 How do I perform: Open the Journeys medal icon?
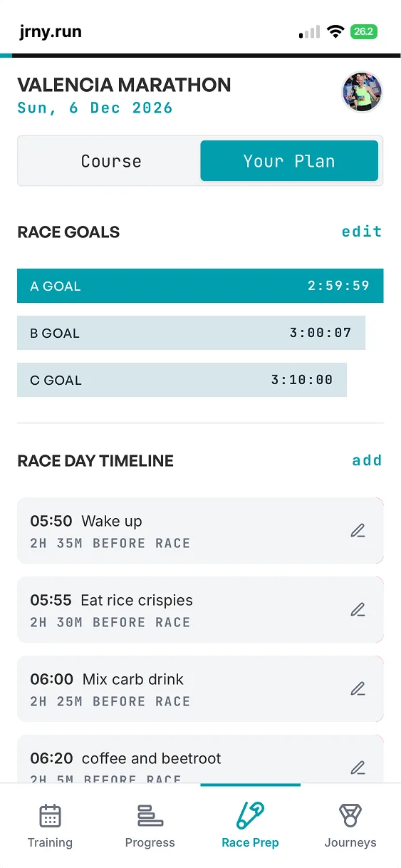point(350,815)
